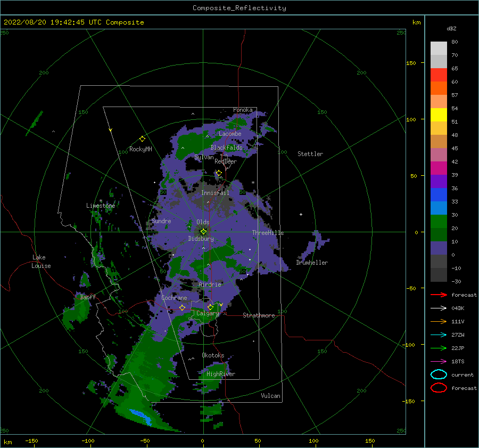This screenshot has width=479, height=448.
Task: Click the Didsbury town label
Action: [201, 239]
